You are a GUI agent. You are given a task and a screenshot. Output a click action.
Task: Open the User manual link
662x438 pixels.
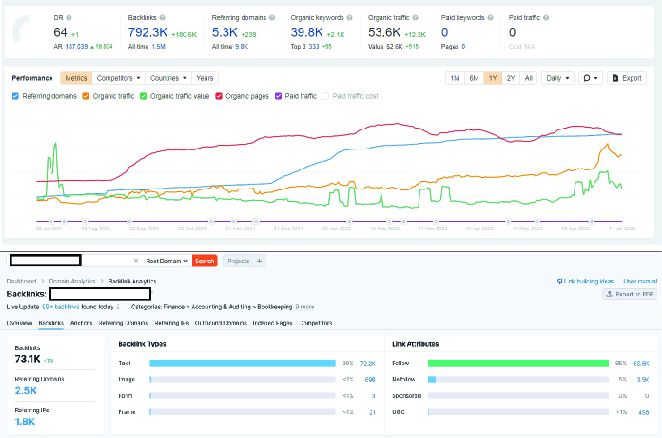click(638, 282)
